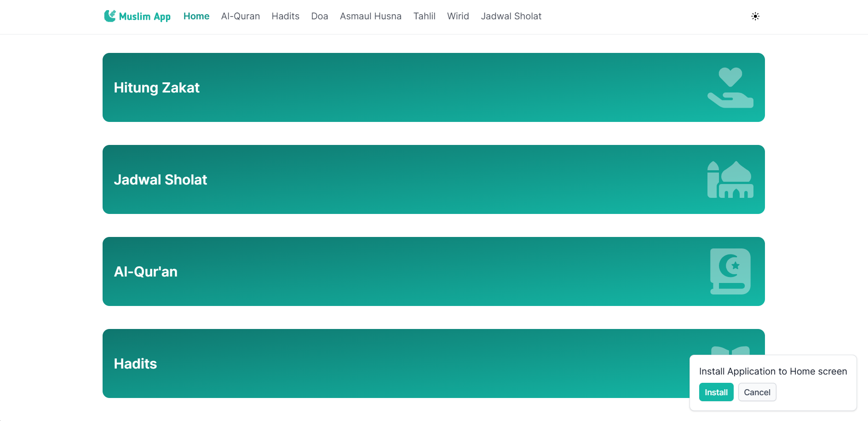Open Asmaul Husna page
This screenshot has width=868, height=421.
coord(371,16)
